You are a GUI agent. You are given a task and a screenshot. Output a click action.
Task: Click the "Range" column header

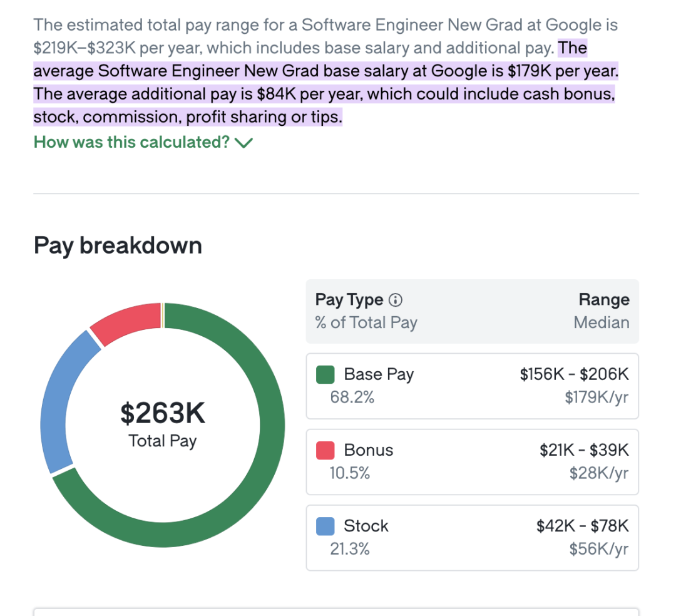[604, 300]
